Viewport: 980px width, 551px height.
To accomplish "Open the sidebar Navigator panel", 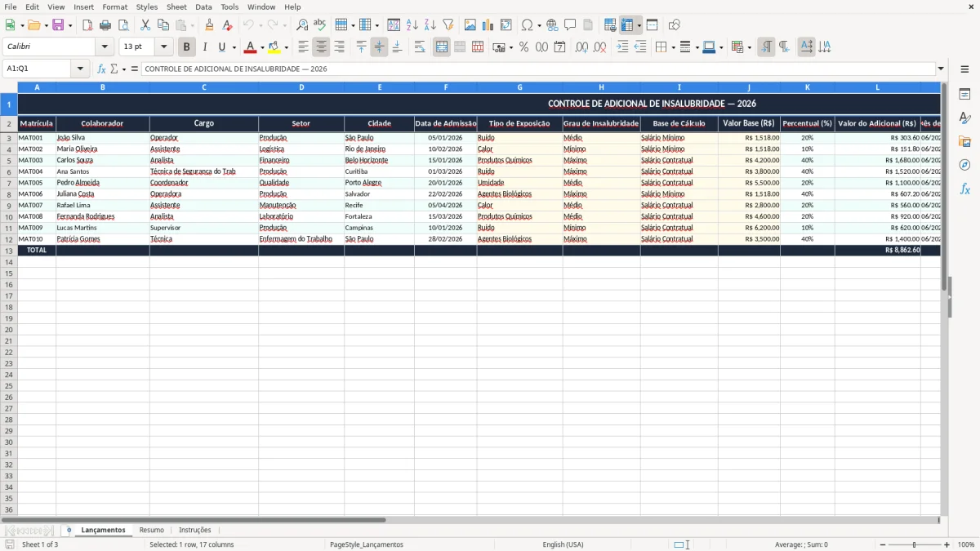I will 964,165.
